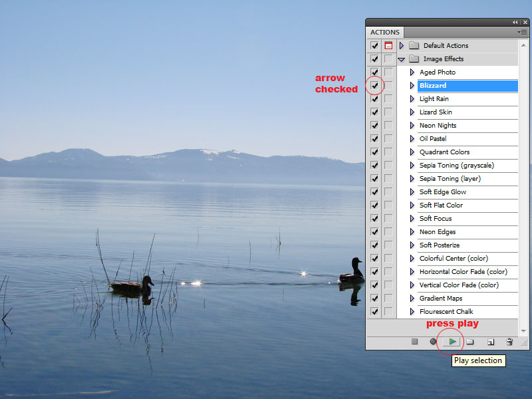532x399 pixels.
Task: Toggle the Quadrant Colors checkbox
Action: tap(374, 152)
